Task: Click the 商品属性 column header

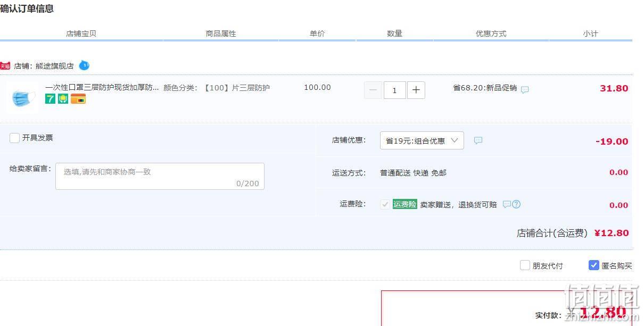Action: 221,34
